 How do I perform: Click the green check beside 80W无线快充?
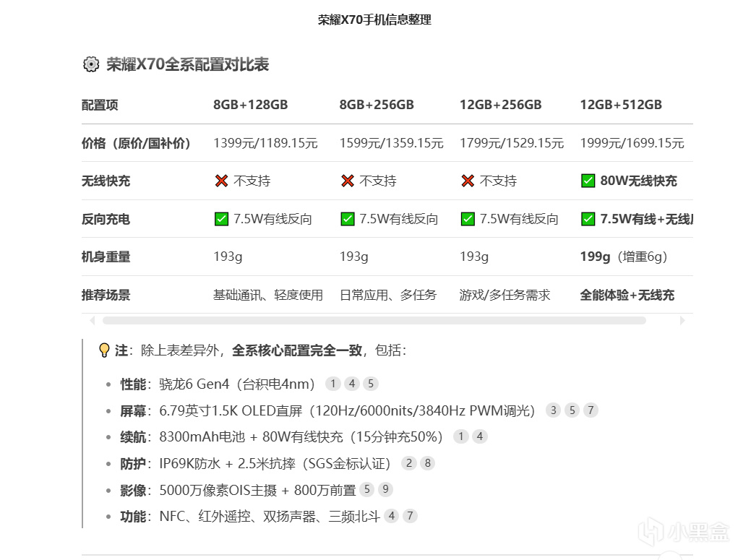coord(588,181)
